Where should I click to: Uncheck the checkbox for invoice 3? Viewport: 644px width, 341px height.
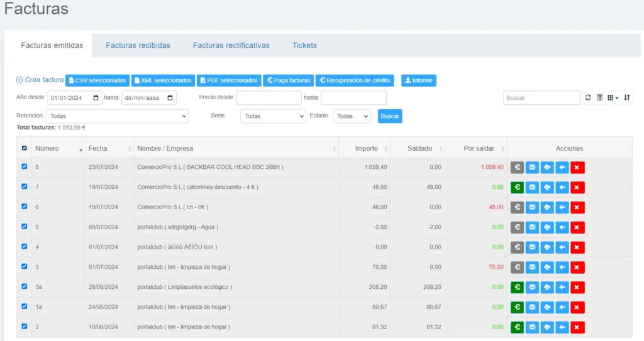(x=25, y=266)
